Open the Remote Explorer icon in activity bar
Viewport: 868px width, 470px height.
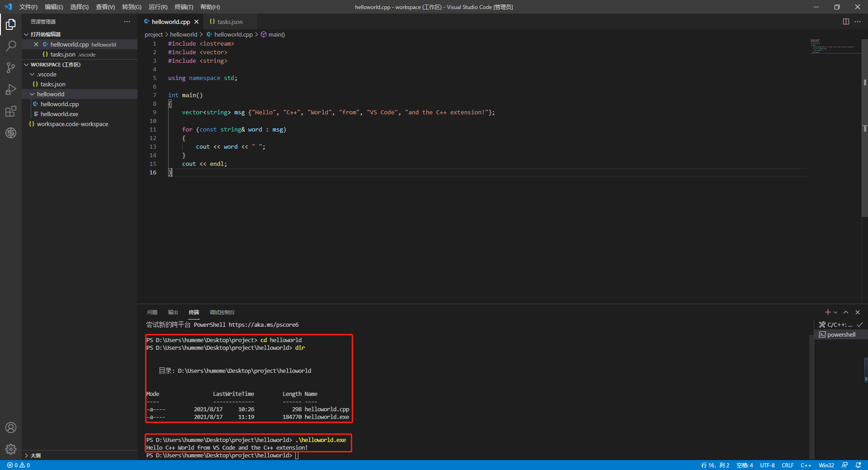11,133
